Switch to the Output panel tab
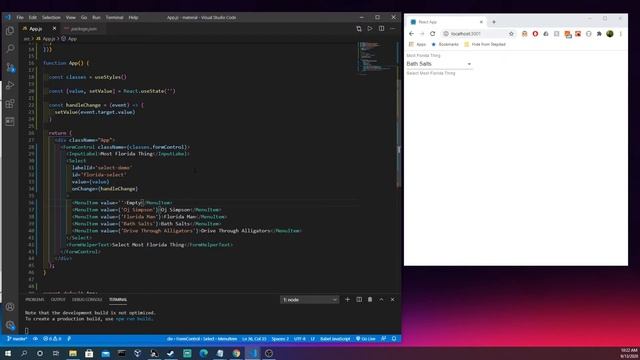The image size is (640, 360). 58,300
